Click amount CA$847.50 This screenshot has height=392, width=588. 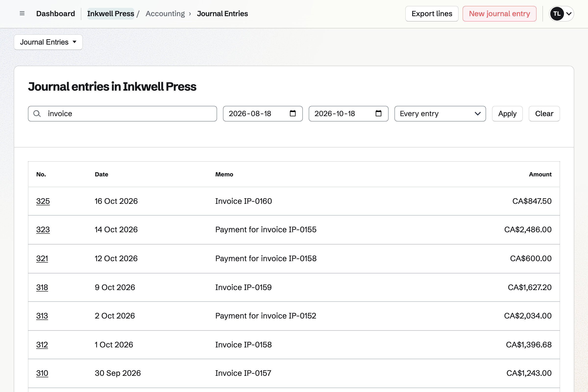[532, 201]
